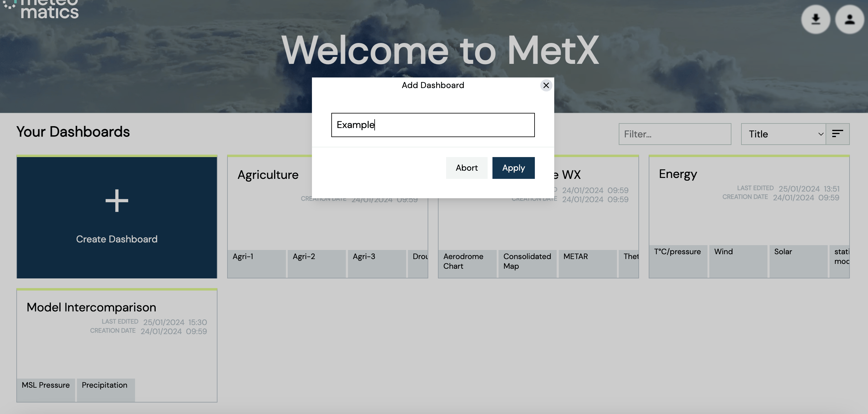Screen dimensions: 868x414
Task: Open the Agri-2 tab
Action: 316,264
